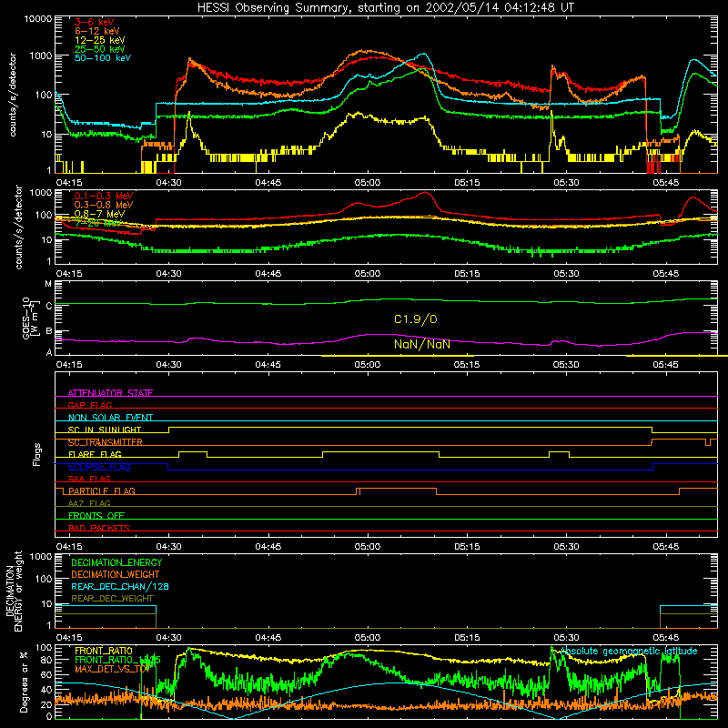Click the FLARE_FLAG raised step near 05:00
The width and height of the screenshot is (728, 728).
380,451
